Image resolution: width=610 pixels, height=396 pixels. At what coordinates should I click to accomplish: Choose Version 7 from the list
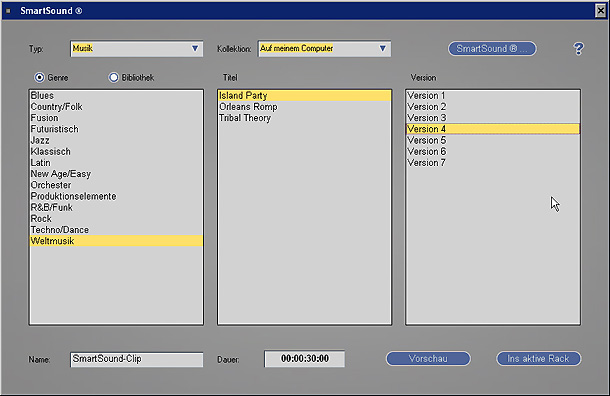coord(493,163)
